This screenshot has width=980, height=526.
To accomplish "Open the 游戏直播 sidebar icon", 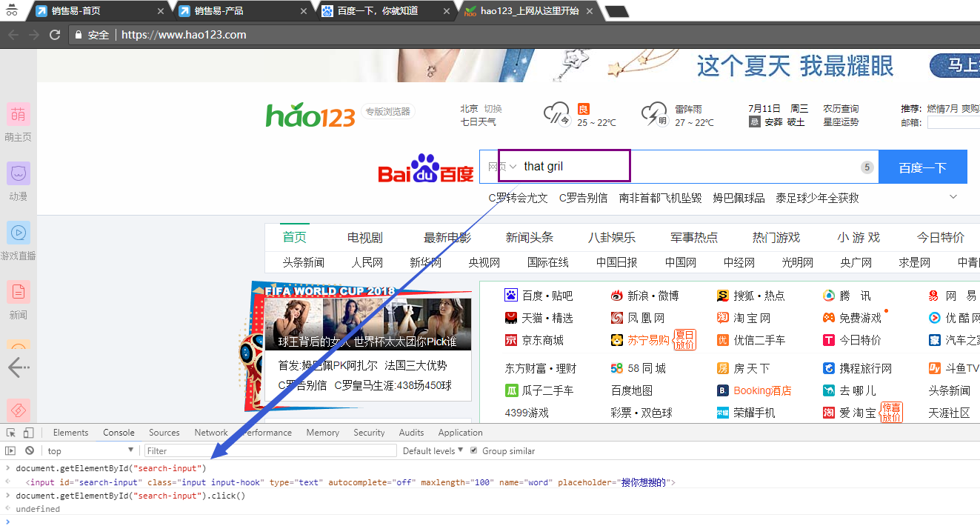I will coord(19,233).
